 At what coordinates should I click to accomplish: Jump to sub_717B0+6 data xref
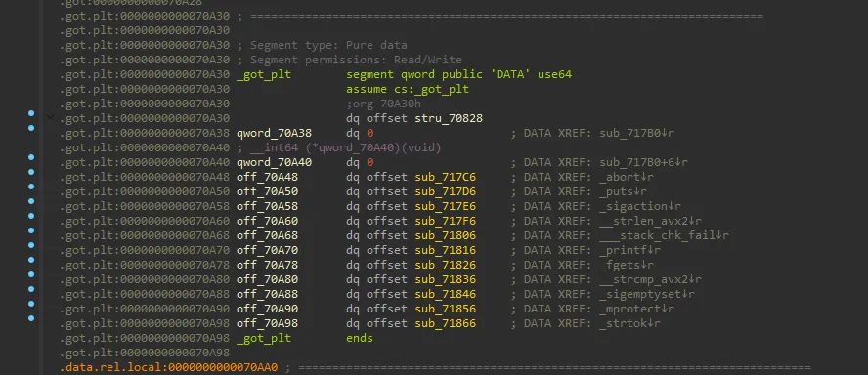(x=636, y=163)
